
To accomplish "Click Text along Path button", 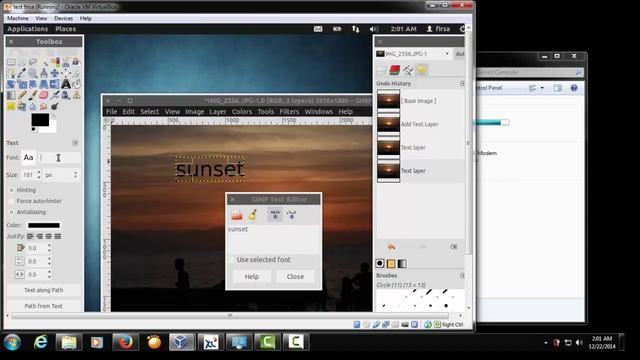I will (43, 290).
